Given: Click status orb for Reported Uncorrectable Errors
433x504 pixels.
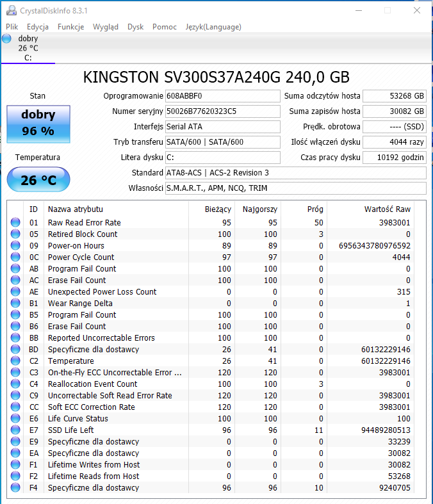Looking at the screenshot, I should click(15, 338).
